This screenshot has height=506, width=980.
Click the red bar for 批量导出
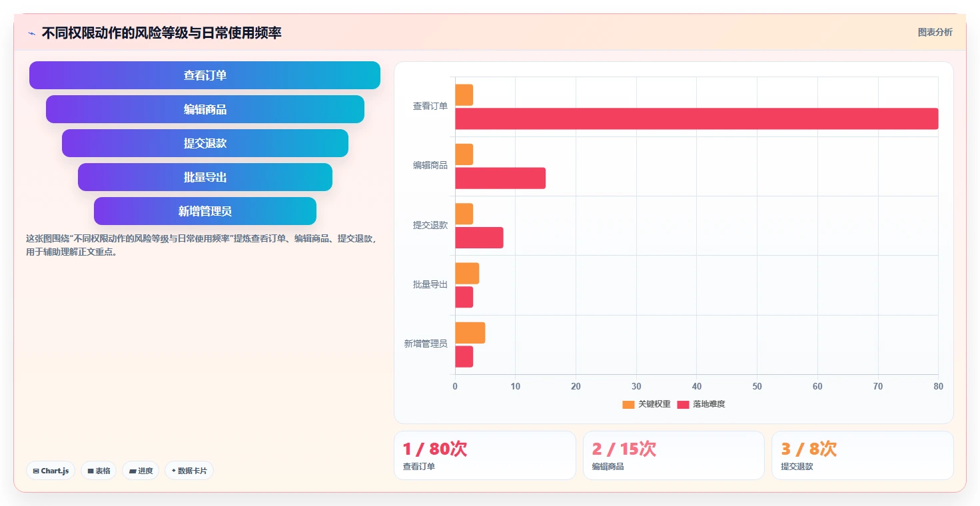(x=464, y=297)
